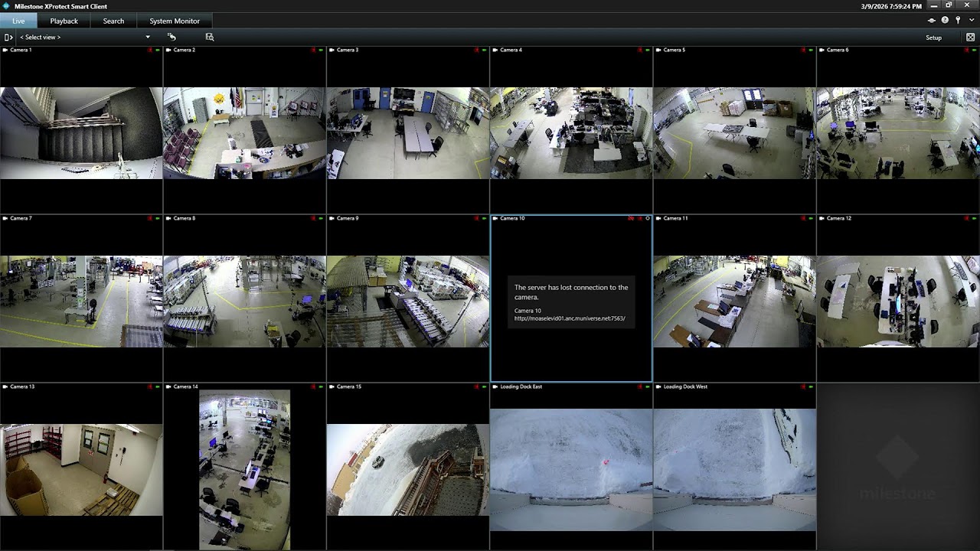Expand the top-right chevron menu
The width and height of the screenshot is (980, 551).
pyautogui.click(x=971, y=21)
